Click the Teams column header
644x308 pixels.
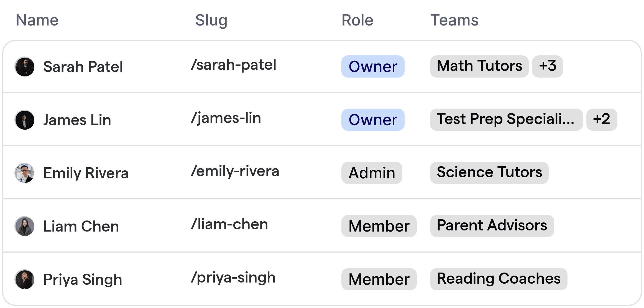pos(454,20)
